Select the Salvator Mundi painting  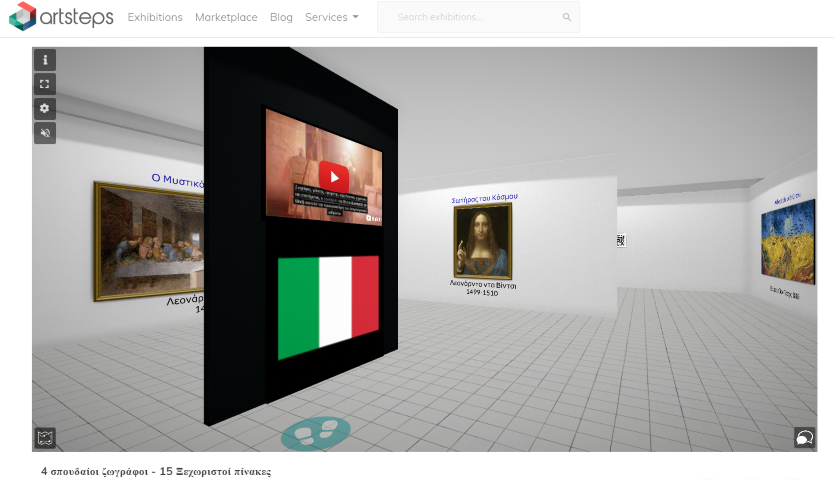tap(483, 241)
